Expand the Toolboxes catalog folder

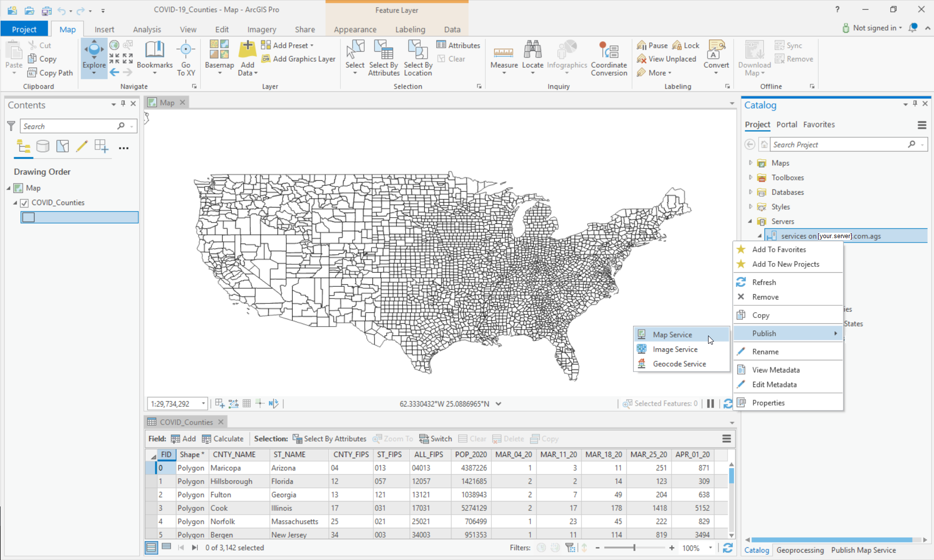click(750, 178)
